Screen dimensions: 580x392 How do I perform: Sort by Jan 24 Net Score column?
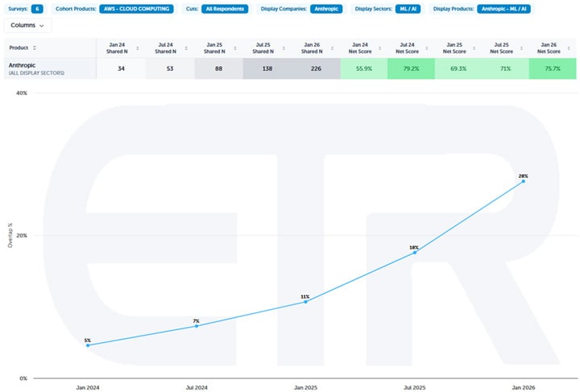coord(375,47)
